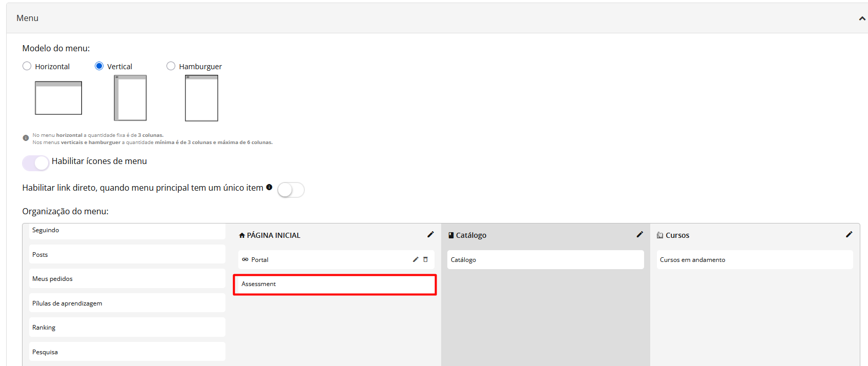The width and height of the screenshot is (868, 366).
Task: Click the pencil icon beside PÁGINA INICIAL
Action: tap(430, 234)
